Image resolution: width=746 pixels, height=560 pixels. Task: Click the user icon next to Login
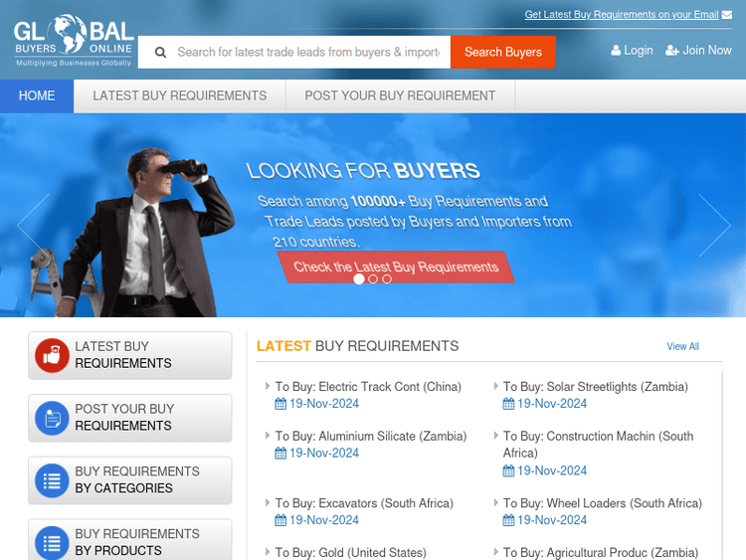616,51
